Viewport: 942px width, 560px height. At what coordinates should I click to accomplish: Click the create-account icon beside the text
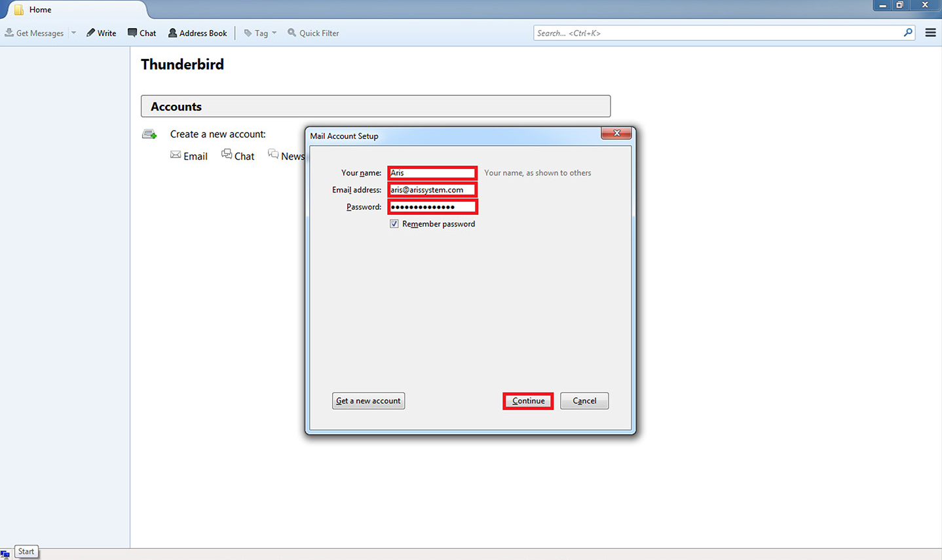click(x=149, y=134)
